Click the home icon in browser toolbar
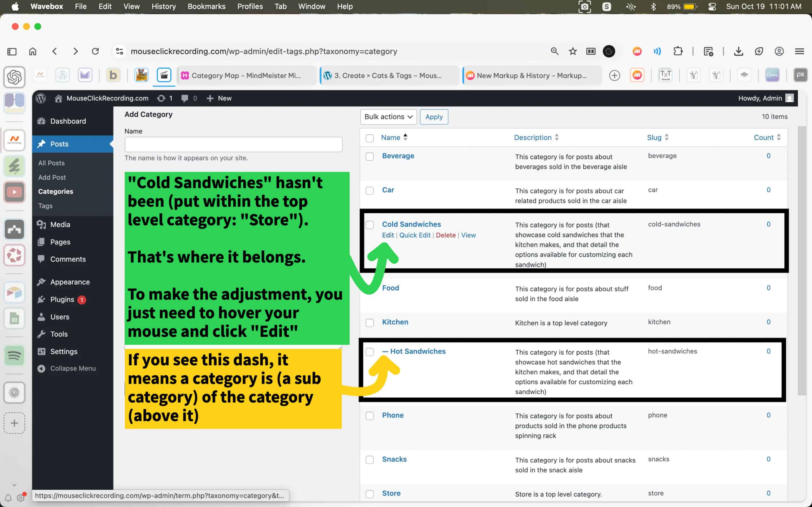The image size is (812, 507). [33, 51]
